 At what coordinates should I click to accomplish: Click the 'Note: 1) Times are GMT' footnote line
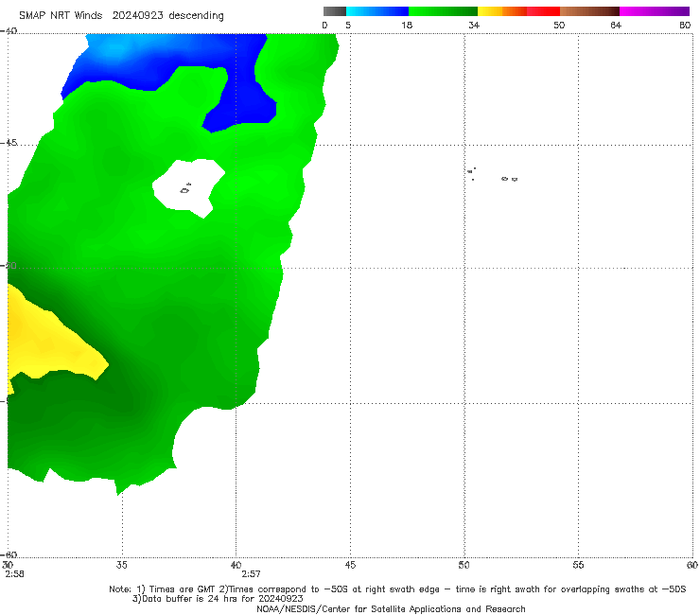click(397, 589)
